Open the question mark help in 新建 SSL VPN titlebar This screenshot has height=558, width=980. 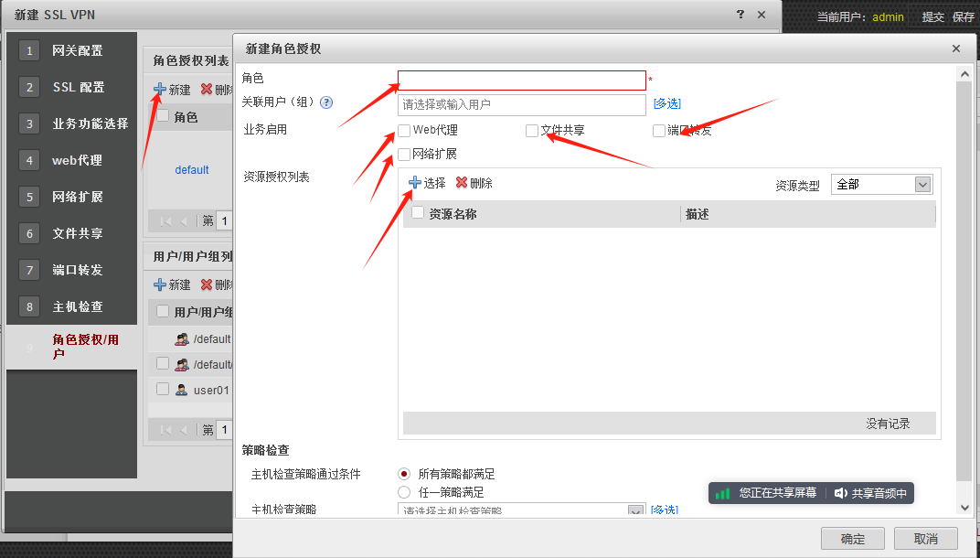pos(739,15)
